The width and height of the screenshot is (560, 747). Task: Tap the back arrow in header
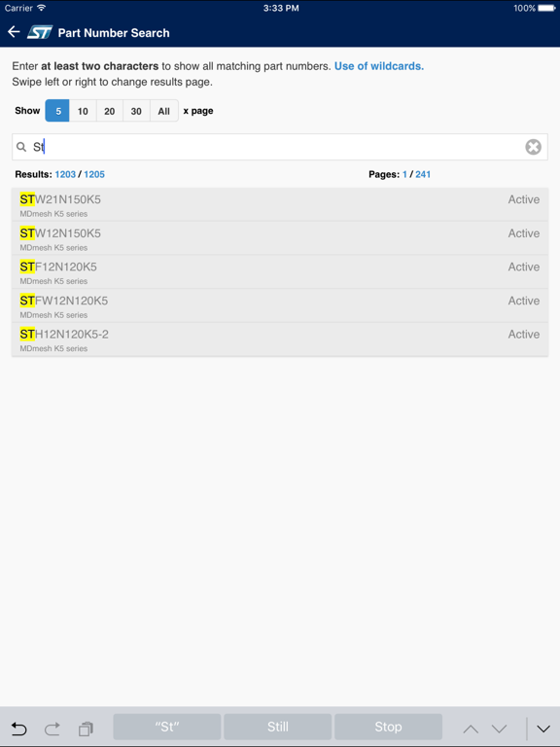(x=14, y=32)
